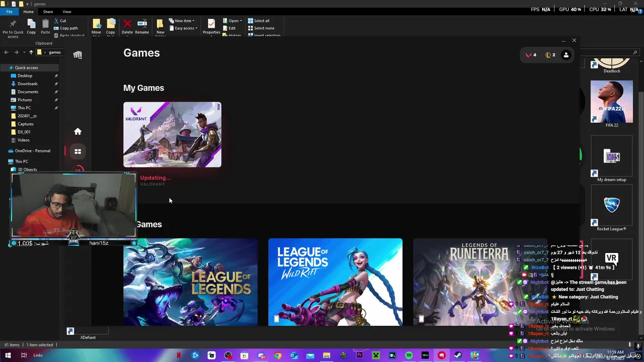
Task: Open recent locations dropdown arrow
Action: 24,52
